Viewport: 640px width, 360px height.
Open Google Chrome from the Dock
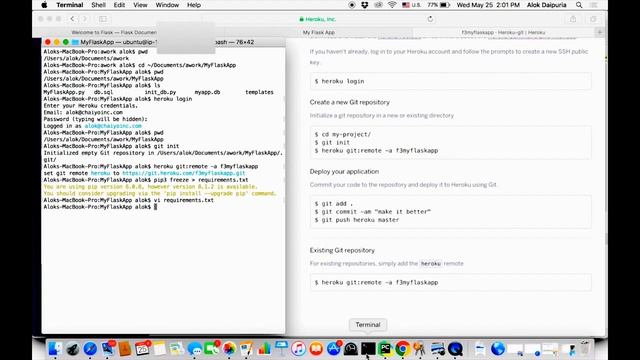pyautogui.click(x=402, y=349)
